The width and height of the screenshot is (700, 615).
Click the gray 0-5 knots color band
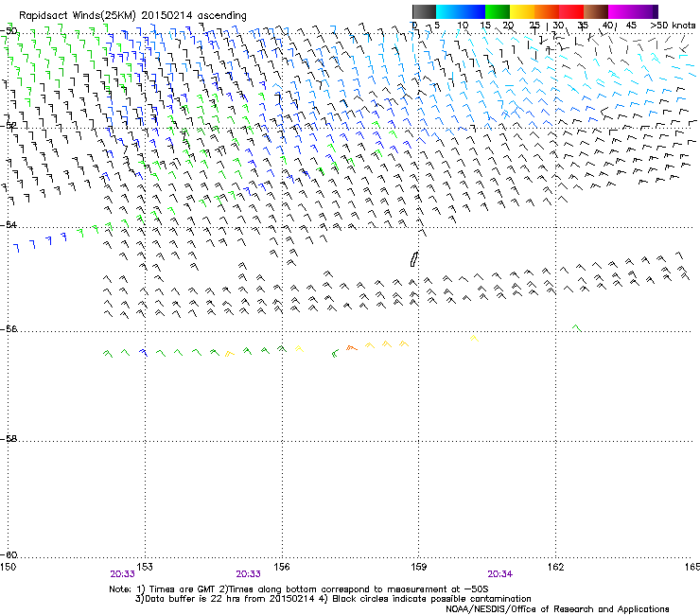point(424,11)
